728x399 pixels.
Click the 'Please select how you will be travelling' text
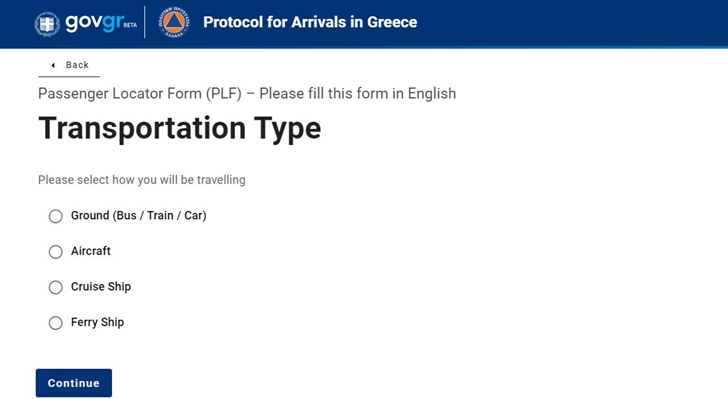click(142, 180)
